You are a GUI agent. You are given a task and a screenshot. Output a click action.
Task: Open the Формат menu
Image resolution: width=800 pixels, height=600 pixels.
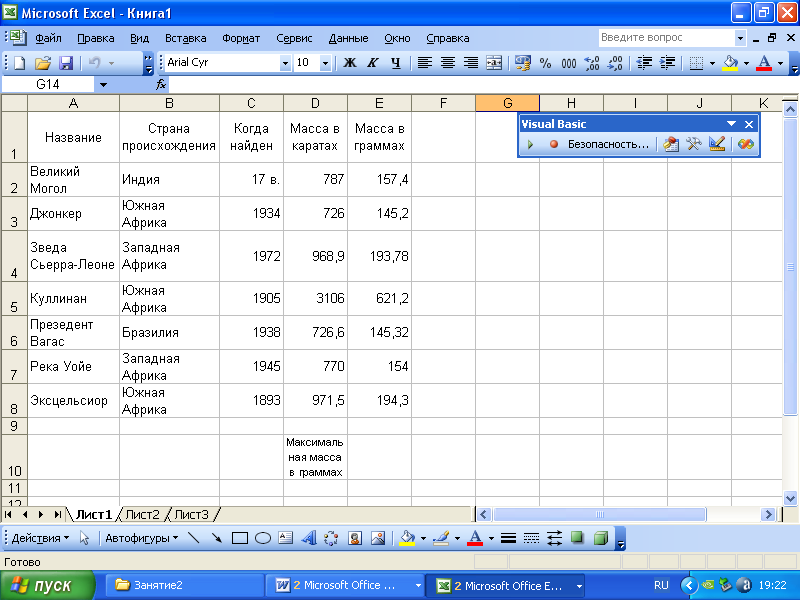click(241, 38)
